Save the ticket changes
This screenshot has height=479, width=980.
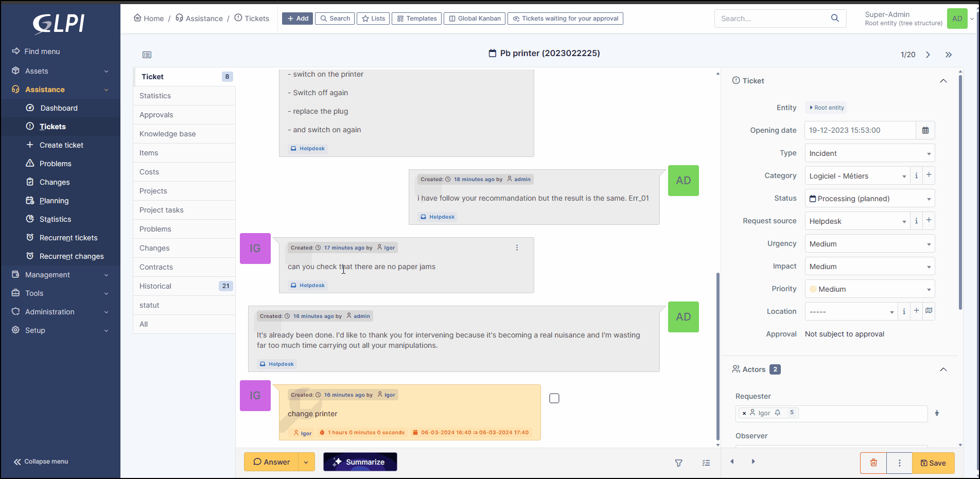[933, 463]
